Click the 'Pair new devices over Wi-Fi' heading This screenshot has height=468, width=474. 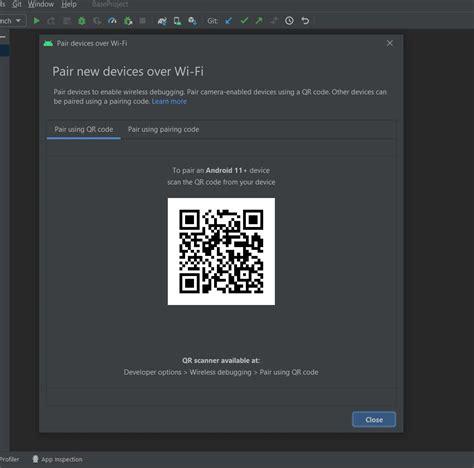pyautogui.click(x=128, y=72)
